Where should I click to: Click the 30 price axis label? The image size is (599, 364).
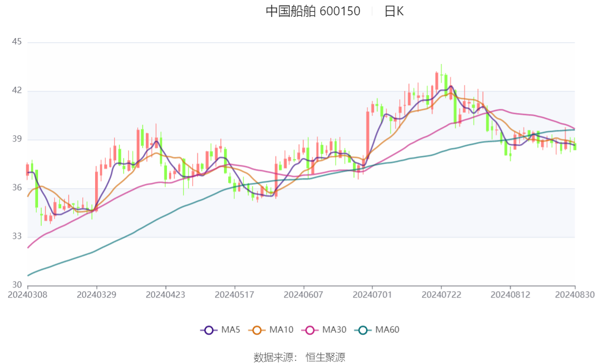[x=17, y=285]
